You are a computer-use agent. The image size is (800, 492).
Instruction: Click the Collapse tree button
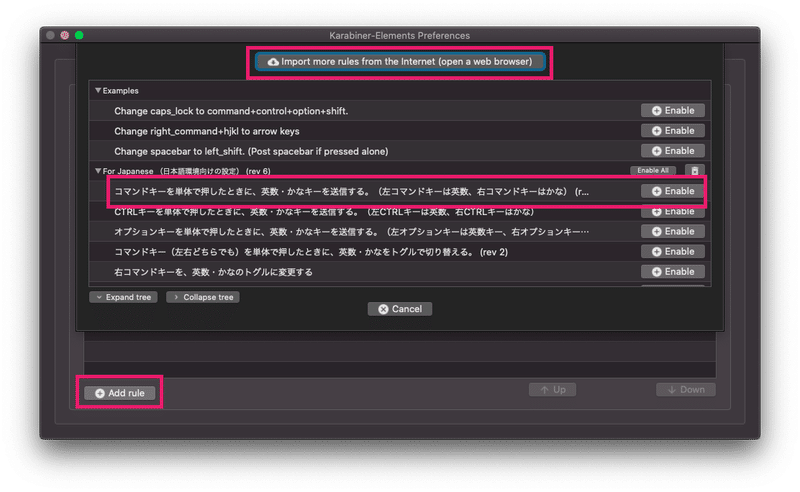(203, 297)
